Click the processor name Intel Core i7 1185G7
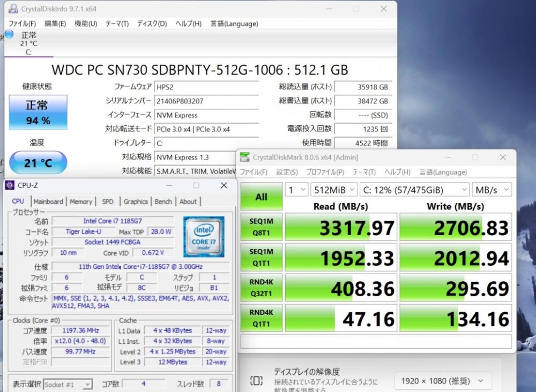The width and height of the screenshot is (536, 392). [113, 221]
